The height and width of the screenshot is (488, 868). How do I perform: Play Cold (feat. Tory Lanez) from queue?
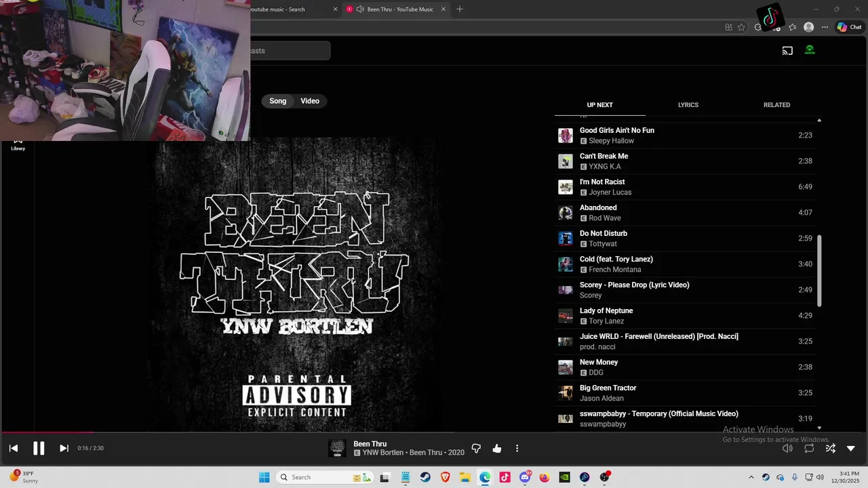pyautogui.click(x=686, y=264)
